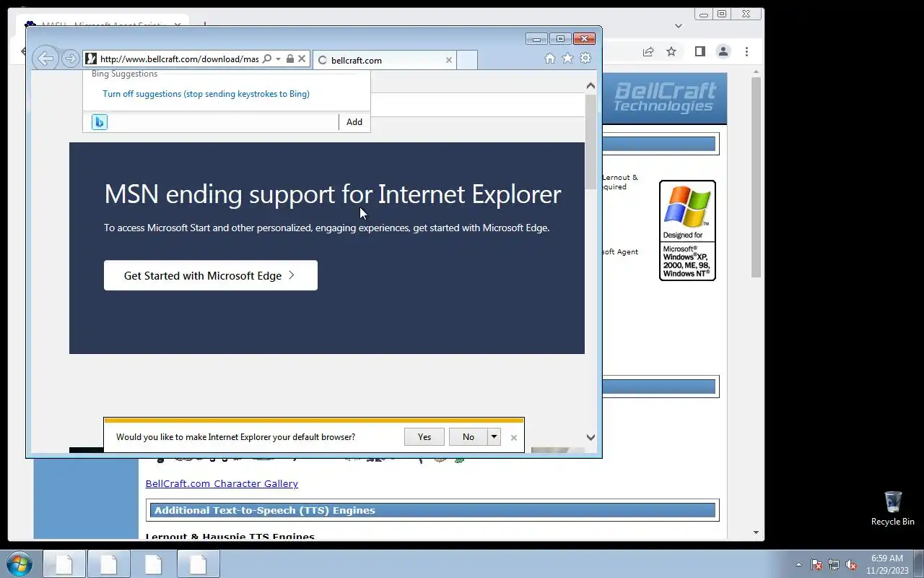Toggle the Chrome side panel icon

[699, 51]
